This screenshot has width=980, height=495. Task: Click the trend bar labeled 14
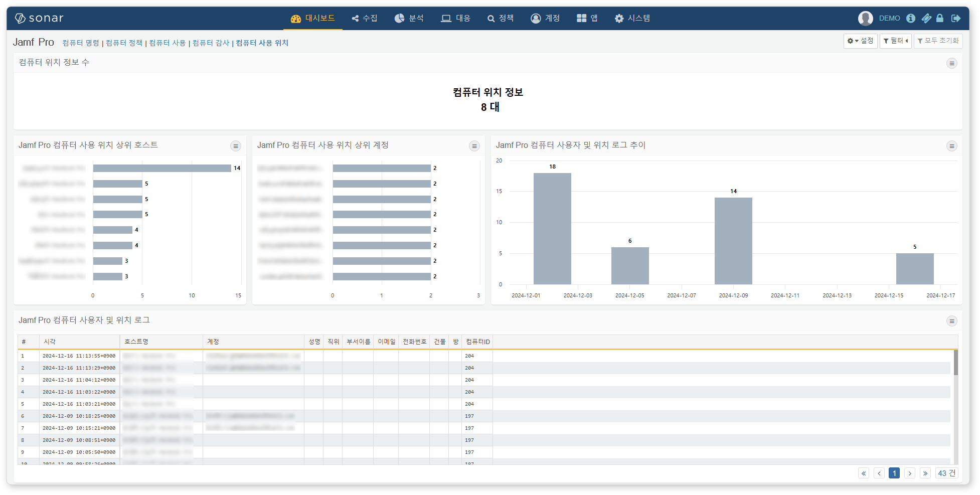pyautogui.click(x=733, y=241)
